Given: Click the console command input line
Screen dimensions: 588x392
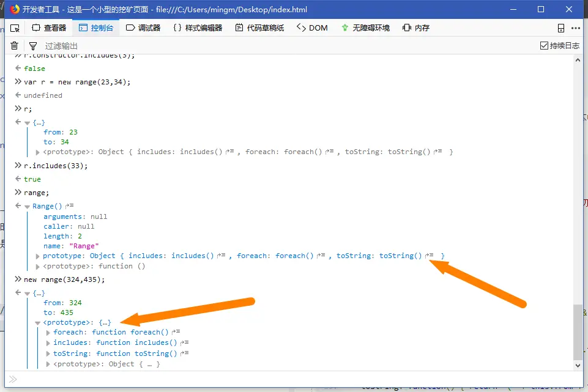Looking at the screenshot, I should pos(294,379).
